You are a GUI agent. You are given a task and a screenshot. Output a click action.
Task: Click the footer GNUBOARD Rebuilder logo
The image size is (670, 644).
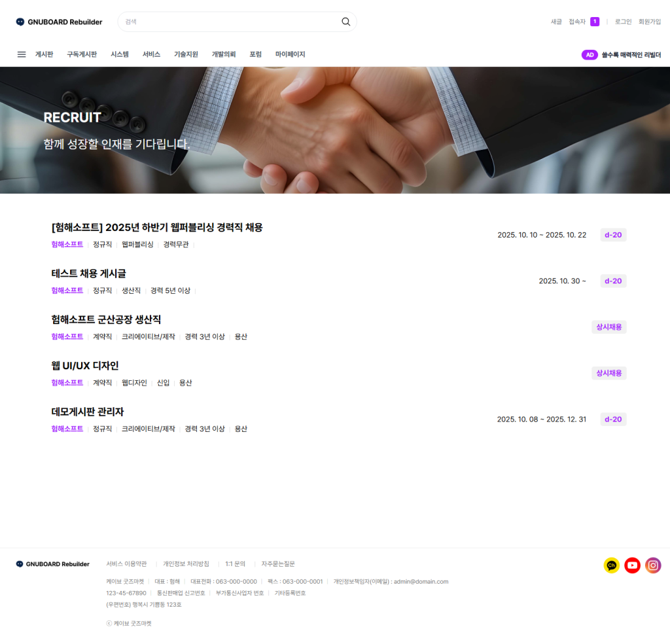tap(52, 564)
